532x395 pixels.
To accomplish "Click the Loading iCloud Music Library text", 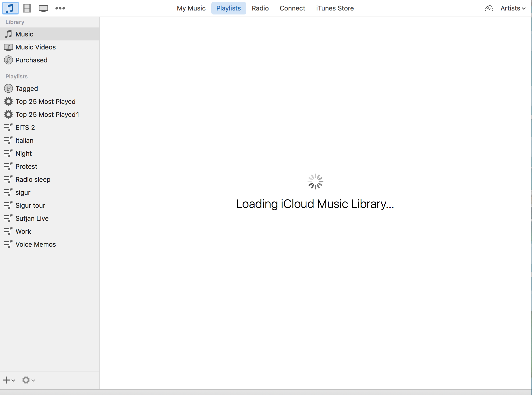I will [x=315, y=204].
